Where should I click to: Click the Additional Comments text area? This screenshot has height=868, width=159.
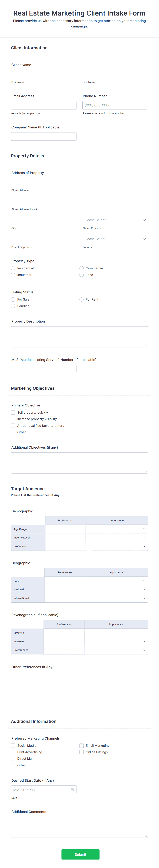pos(79,827)
